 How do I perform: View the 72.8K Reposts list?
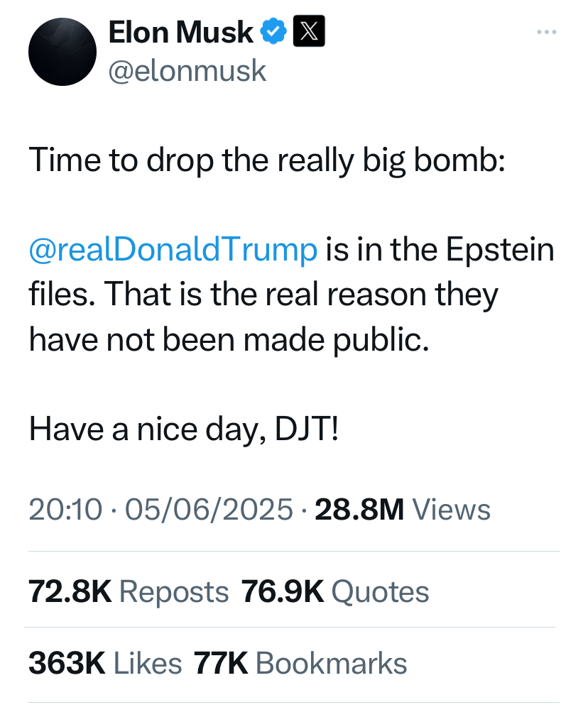129,592
